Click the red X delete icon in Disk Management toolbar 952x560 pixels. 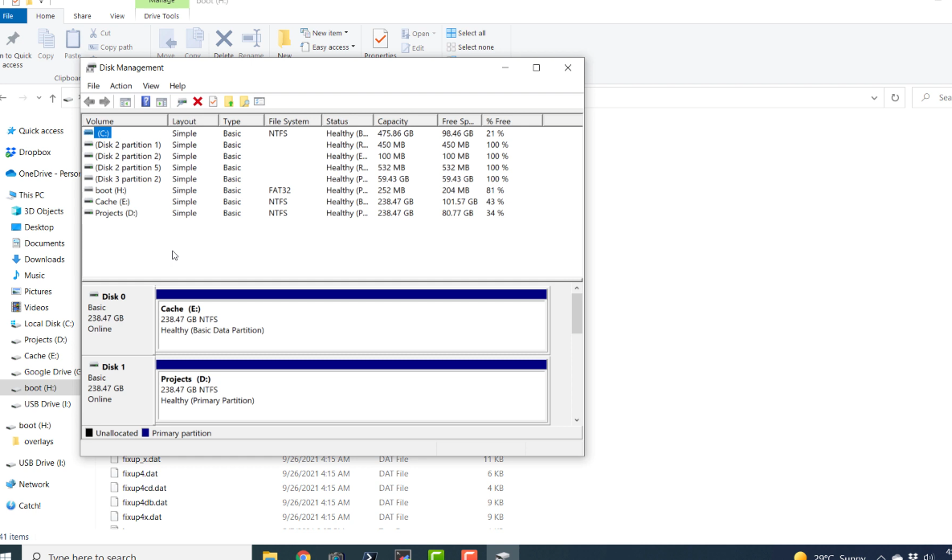click(198, 101)
